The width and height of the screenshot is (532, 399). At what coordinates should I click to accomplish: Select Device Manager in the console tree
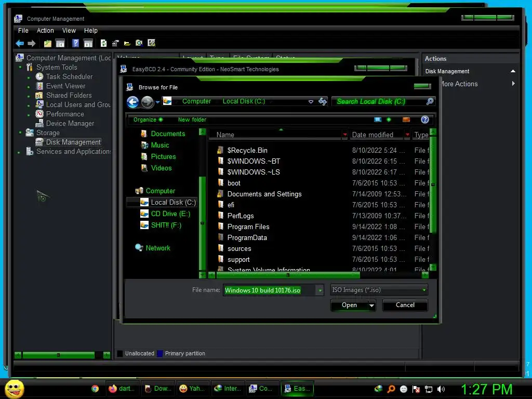[70, 124]
